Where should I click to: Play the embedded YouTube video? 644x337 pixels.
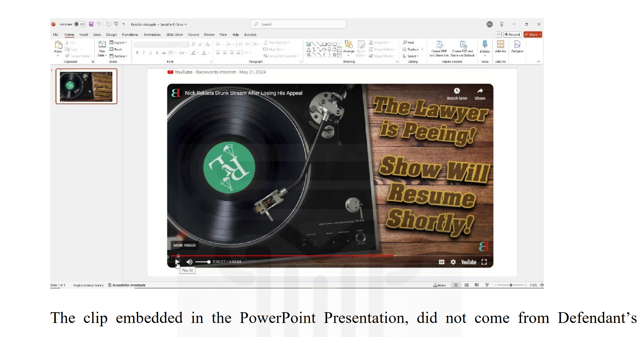[177, 262]
